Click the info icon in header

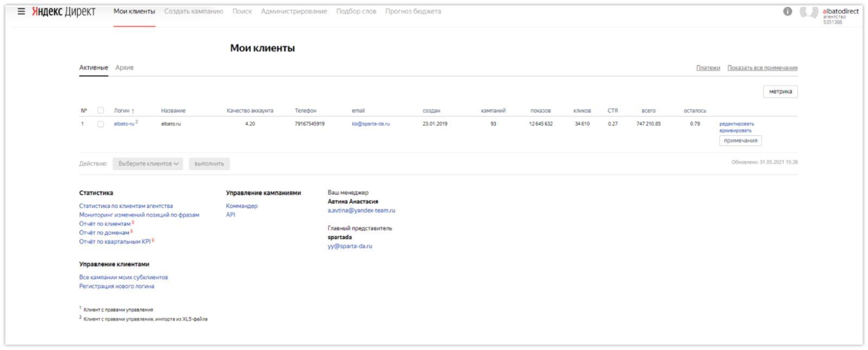[787, 11]
